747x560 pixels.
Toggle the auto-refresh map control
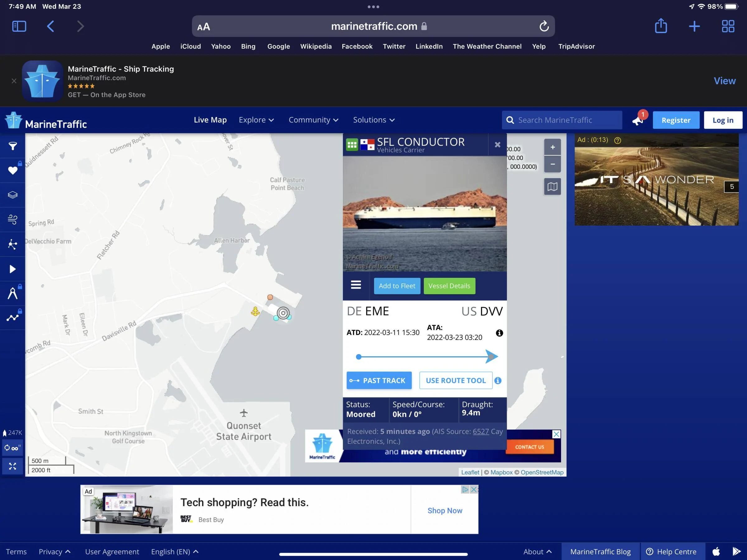tap(12, 448)
